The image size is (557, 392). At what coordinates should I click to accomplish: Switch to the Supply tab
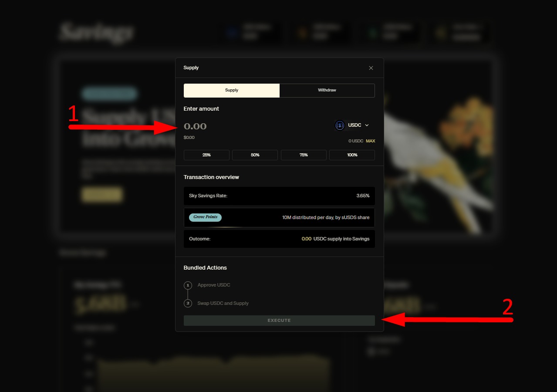[x=232, y=90]
